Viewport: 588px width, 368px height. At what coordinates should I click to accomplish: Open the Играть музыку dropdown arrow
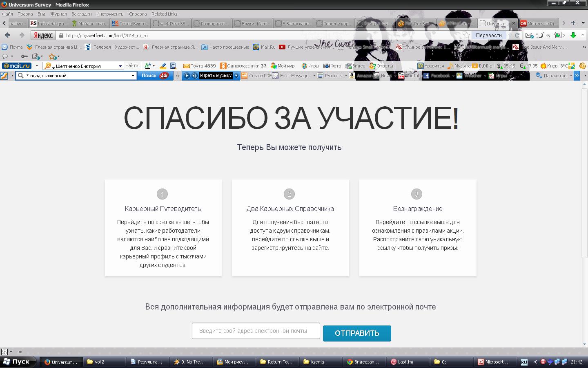coord(236,76)
